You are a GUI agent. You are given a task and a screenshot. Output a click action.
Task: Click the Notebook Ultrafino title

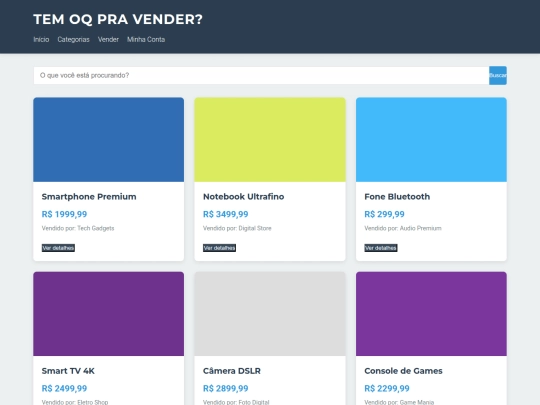click(x=243, y=197)
